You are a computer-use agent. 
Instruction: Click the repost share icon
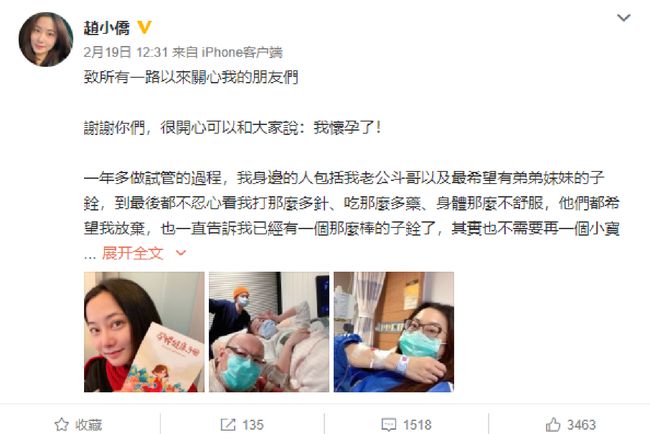pos(228,424)
